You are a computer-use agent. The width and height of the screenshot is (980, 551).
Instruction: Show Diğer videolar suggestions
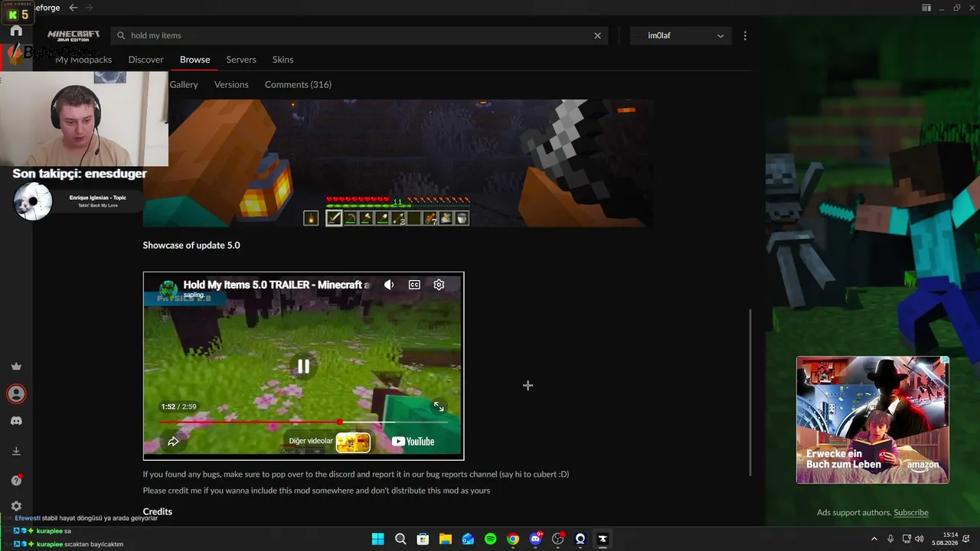click(x=329, y=442)
